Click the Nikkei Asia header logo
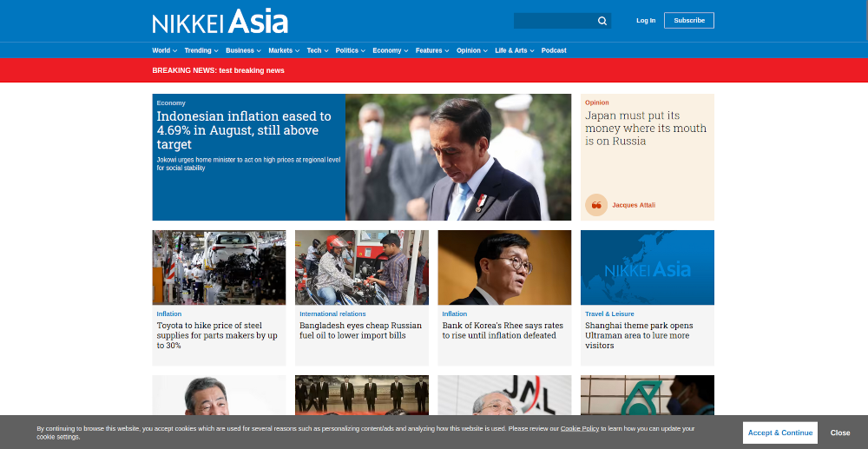Screen dimensions: 868x449 (220, 21)
